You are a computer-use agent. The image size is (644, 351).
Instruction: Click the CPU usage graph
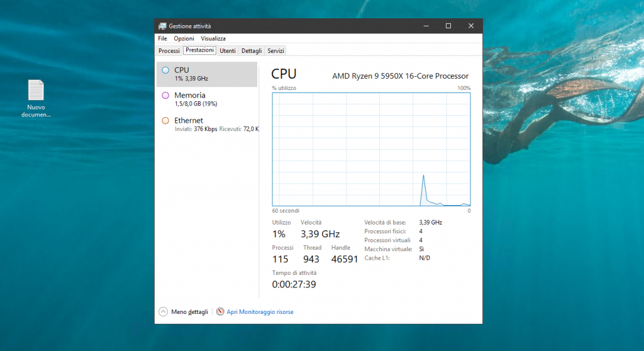click(x=371, y=149)
